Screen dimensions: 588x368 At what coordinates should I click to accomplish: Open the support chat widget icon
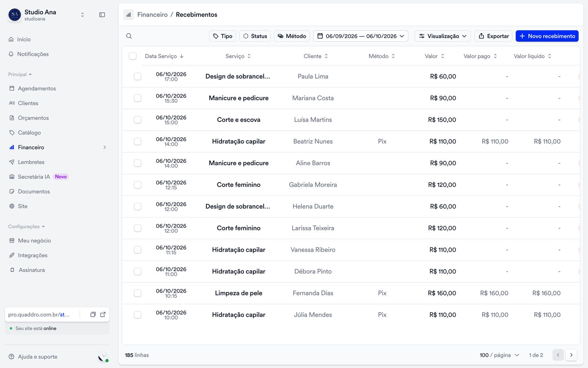103,357
